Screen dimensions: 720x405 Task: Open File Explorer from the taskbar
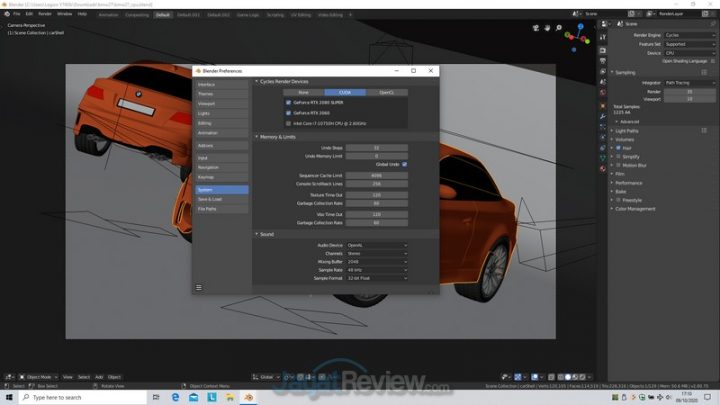tap(230, 397)
